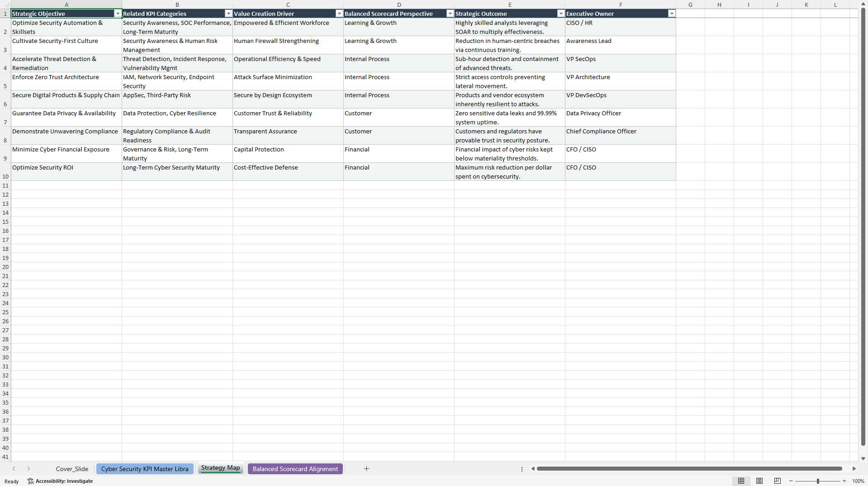Select cell 'Optimize Security ROI'

pyautogui.click(x=66, y=172)
